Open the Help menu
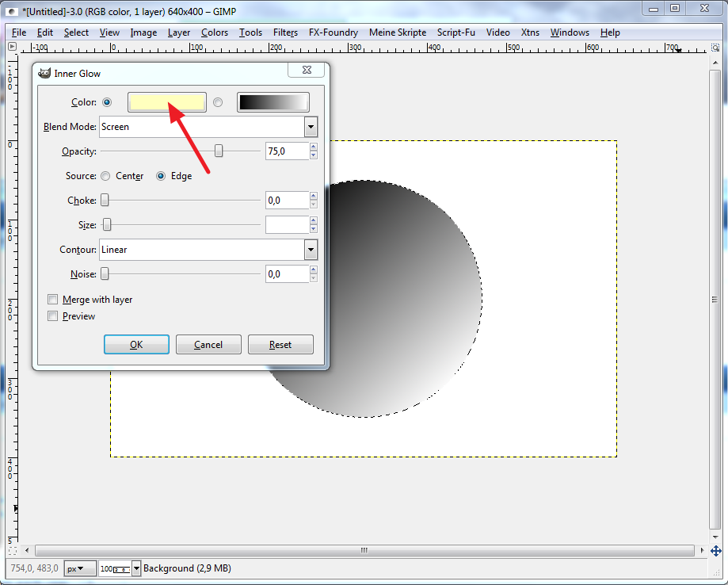This screenshot has height=585, width=728. point(610,32)
